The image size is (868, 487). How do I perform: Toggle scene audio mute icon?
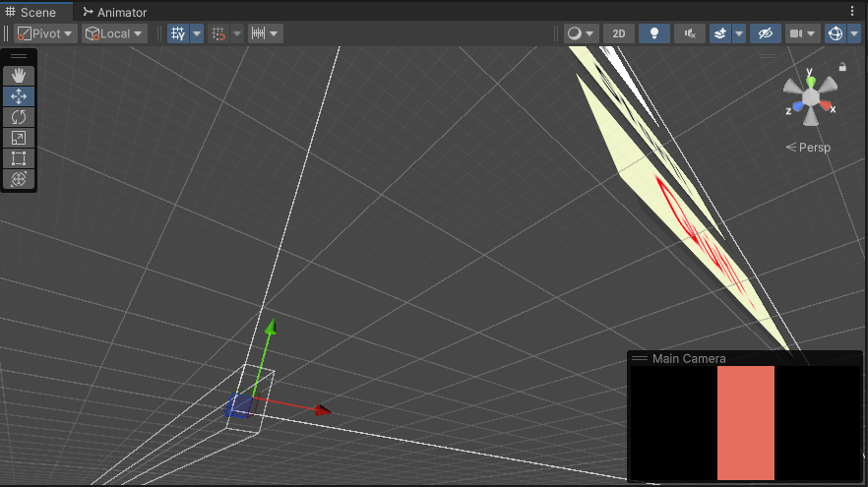coord(690,33)
